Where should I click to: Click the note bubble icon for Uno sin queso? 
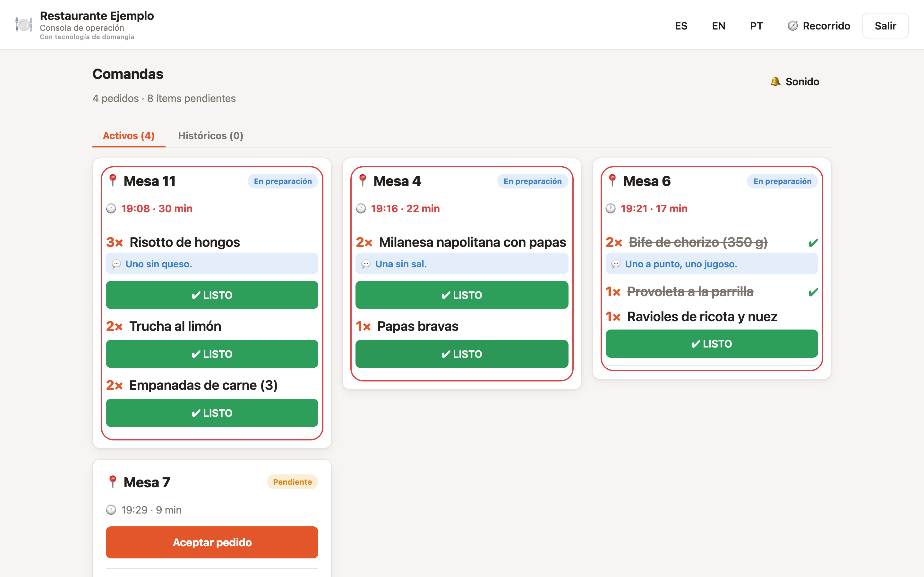(116, 264)
